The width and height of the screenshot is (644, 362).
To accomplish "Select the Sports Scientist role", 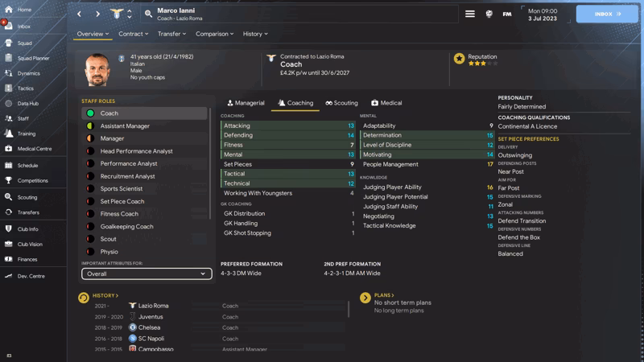I will (x=144, y=189).
